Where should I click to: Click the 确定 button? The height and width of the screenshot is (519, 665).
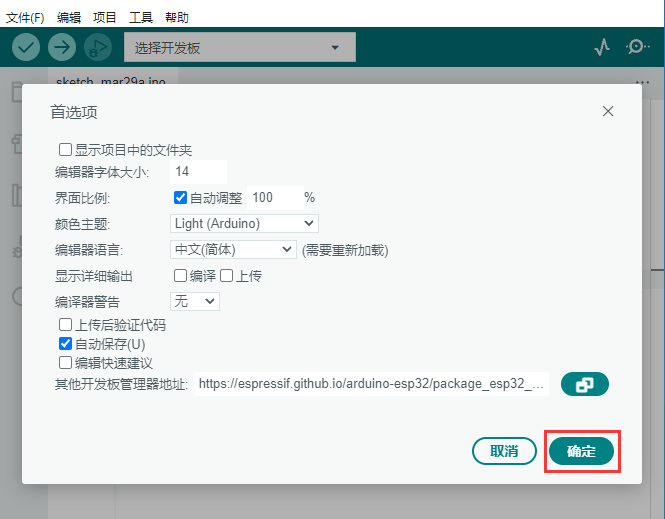click(x=581, y=451)
